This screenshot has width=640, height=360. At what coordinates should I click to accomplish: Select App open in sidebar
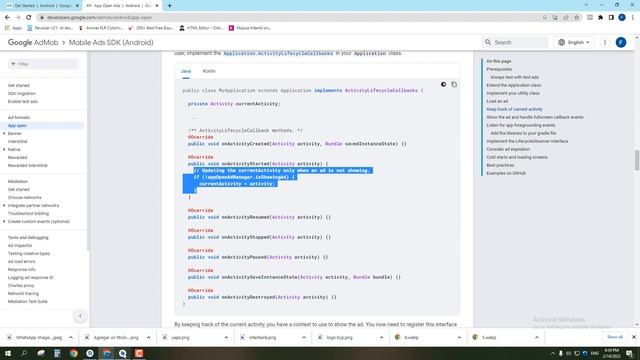click(x=17, y=125)
